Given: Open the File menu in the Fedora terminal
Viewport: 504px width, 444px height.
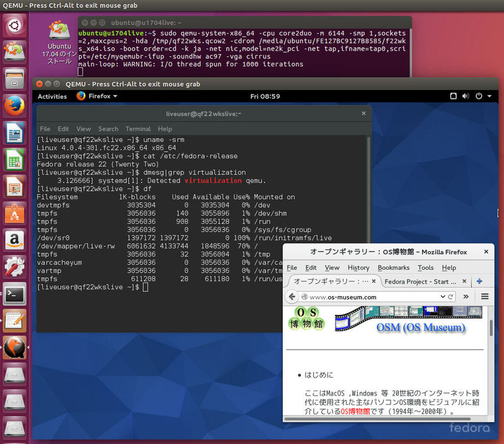Looking at the screenshot, I should (x=45, y=129).
